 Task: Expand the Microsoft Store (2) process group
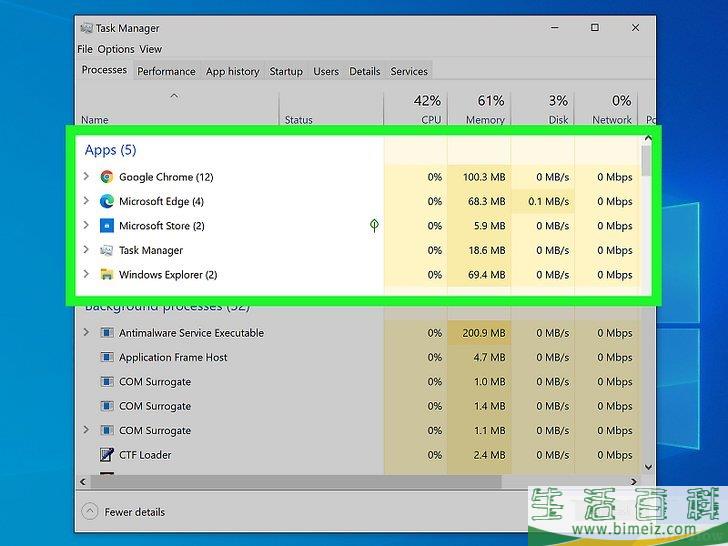click(x=86, y=225)
